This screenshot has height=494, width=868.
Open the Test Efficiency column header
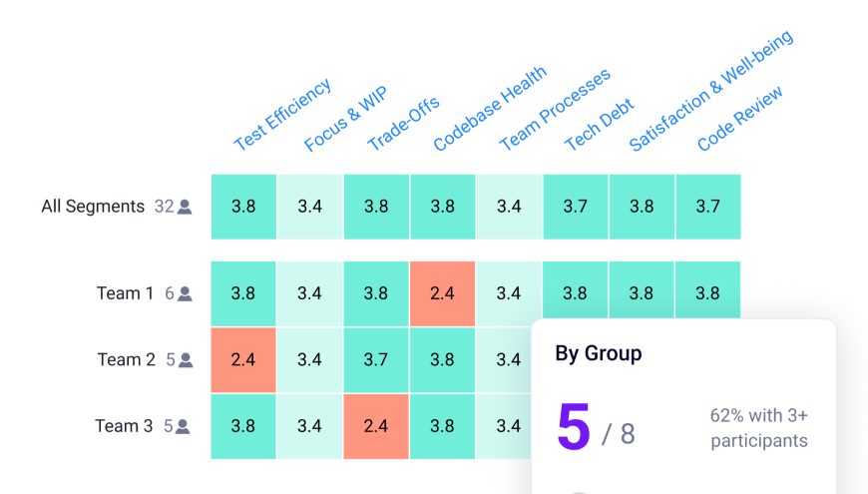click(x=282, y=115)
